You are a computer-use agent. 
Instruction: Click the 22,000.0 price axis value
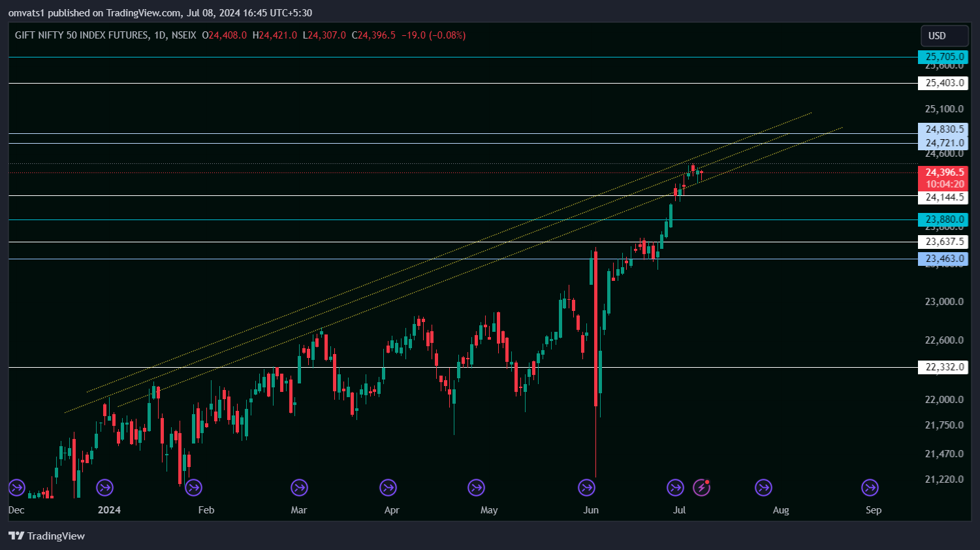pyautogui.click(x=944, y=400)
